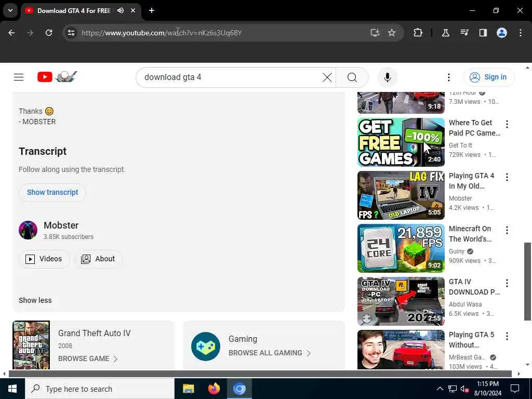Open options for Minecraft On The World's video
This screenshot has height=399, width=532.
point(507,230)
